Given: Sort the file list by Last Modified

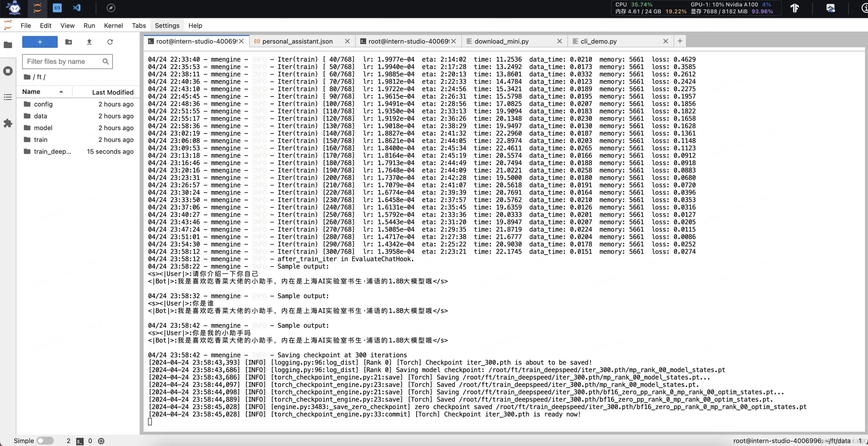Looking at the screenshot, I should click(113, 92).
